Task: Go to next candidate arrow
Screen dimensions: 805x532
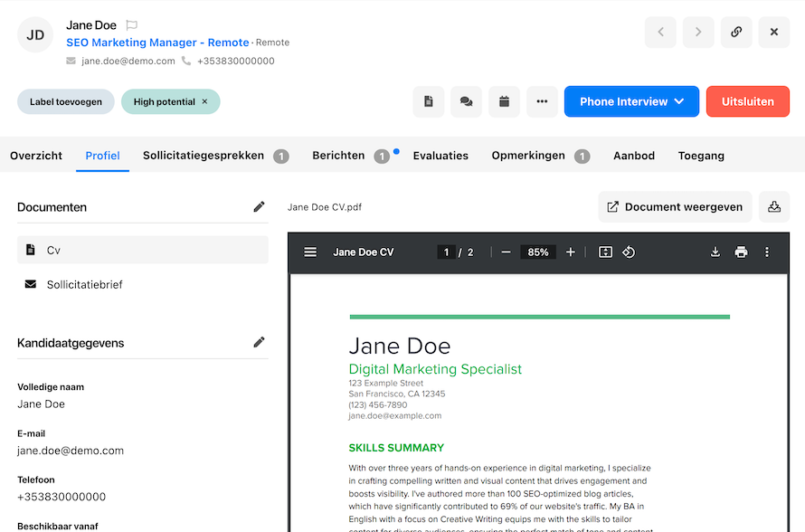Action: tap(698, 32)
